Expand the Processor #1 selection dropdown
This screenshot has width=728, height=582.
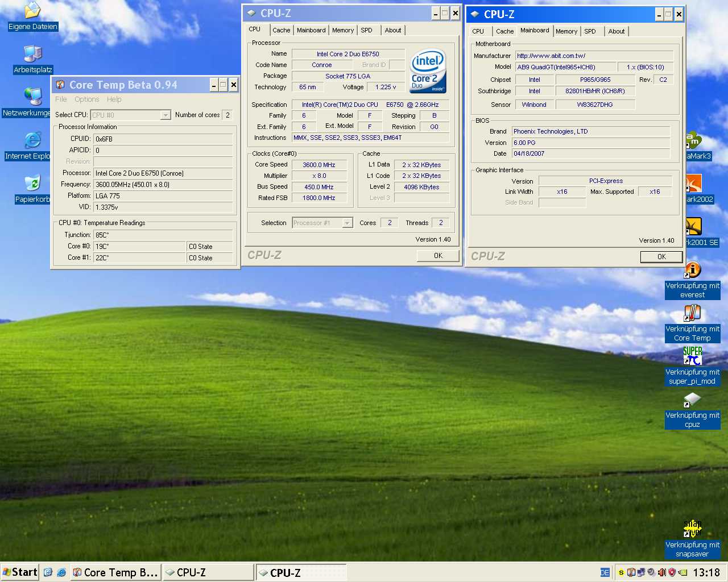coord(347,223)
